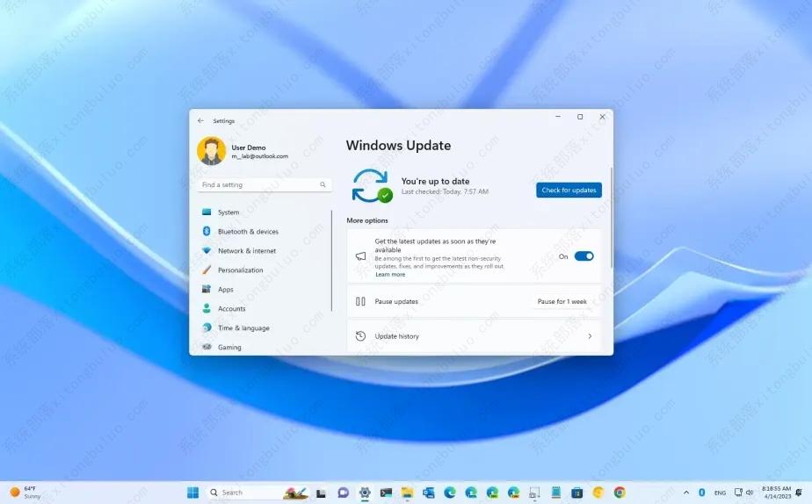812x504 pixels.
Task: Open Chrome Canary yellow icon in taskbar
Action: [598, 492]
